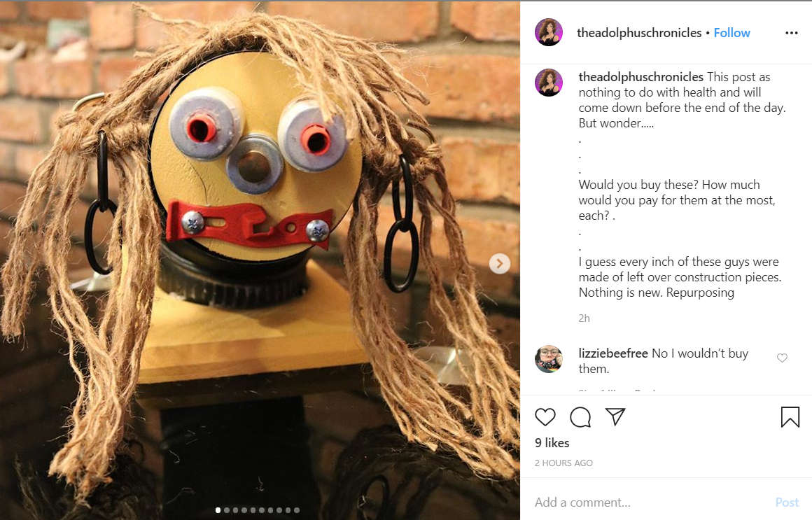Jump to second carousel dot
Viewport: 812px width, 520px height.
coord(226,510)
